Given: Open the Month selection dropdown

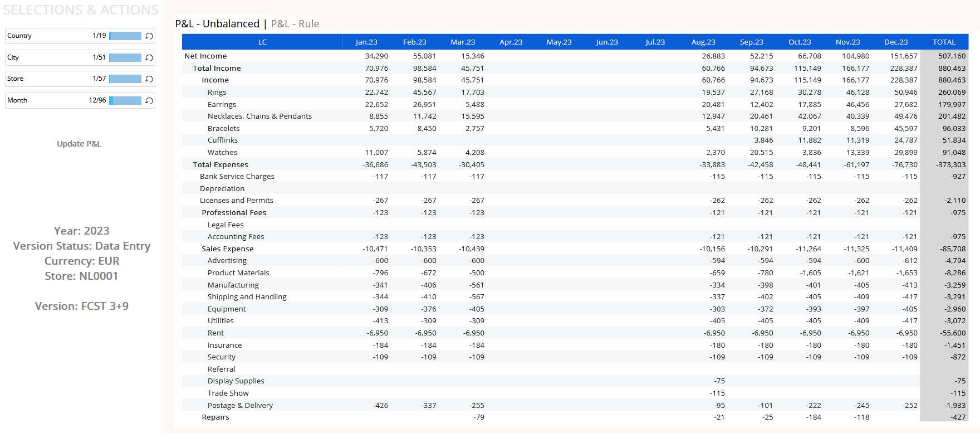Looking at the screenshot, I should coord(80,100).
